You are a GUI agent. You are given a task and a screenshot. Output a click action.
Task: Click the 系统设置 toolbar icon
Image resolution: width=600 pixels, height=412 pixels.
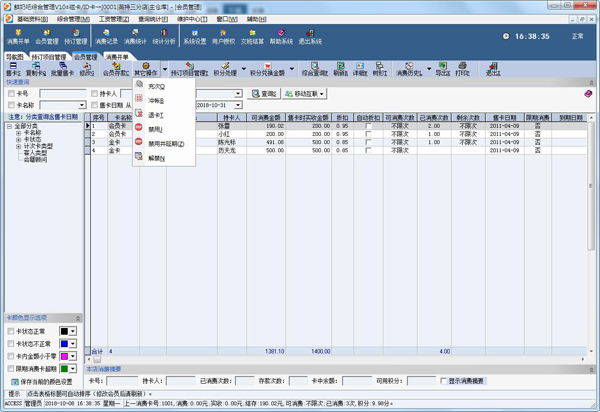click(194, 37)
